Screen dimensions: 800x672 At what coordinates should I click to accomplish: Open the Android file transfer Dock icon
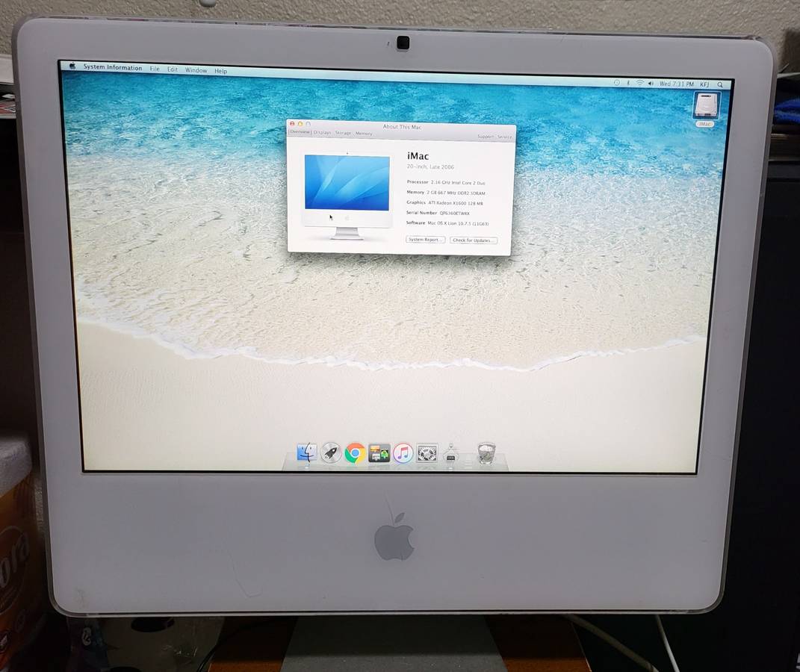pyautogui.click(x=379, y=453)
